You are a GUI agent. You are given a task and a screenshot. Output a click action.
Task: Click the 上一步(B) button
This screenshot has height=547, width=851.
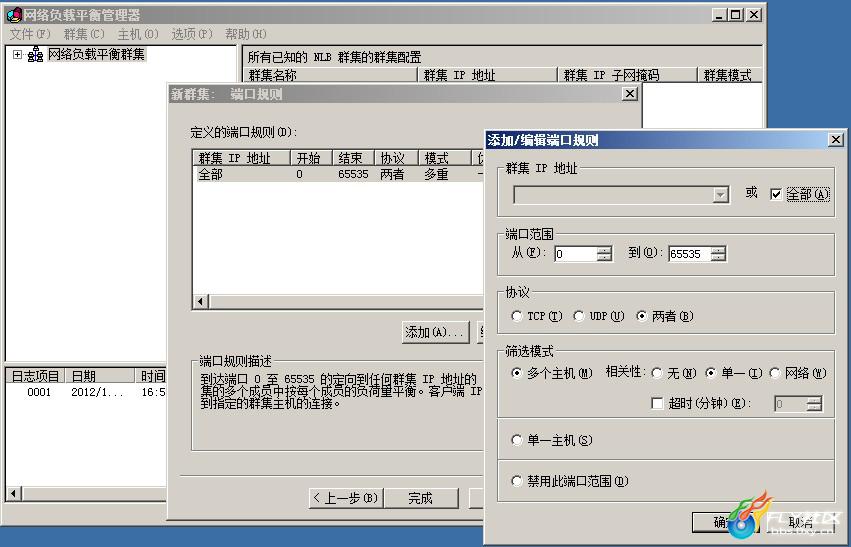346,498
